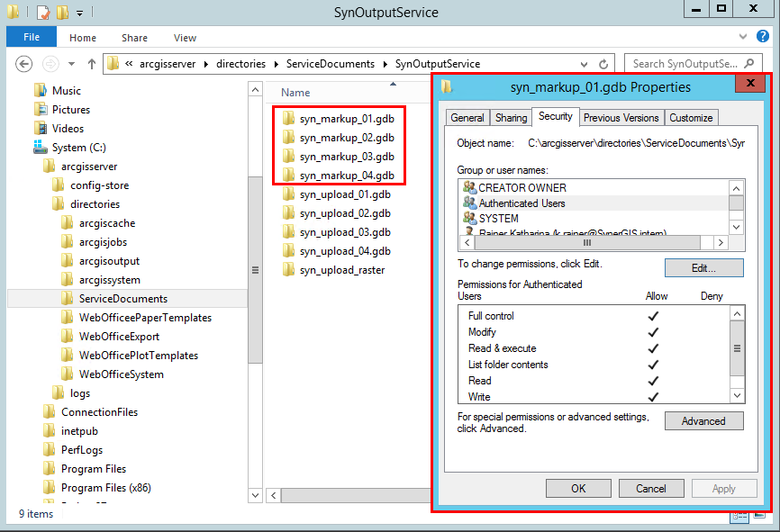Switch to the Sharing tab
The width and height of the screenshot is (780, 532).
pyautogui.click(x=511, y=117)
